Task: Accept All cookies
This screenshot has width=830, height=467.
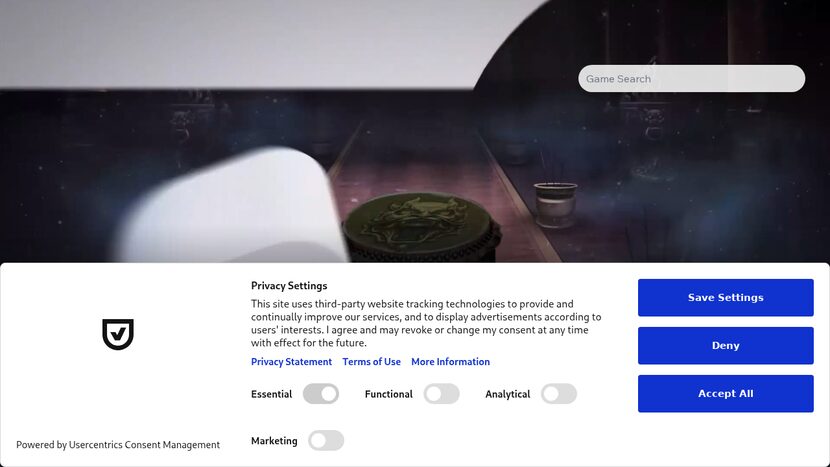Action: click(x=726, y=393)
